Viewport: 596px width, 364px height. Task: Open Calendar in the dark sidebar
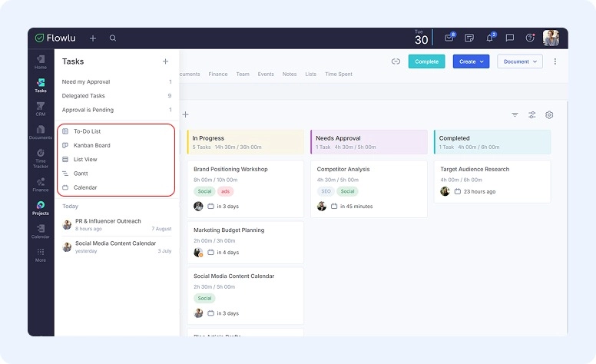[41, 232]
